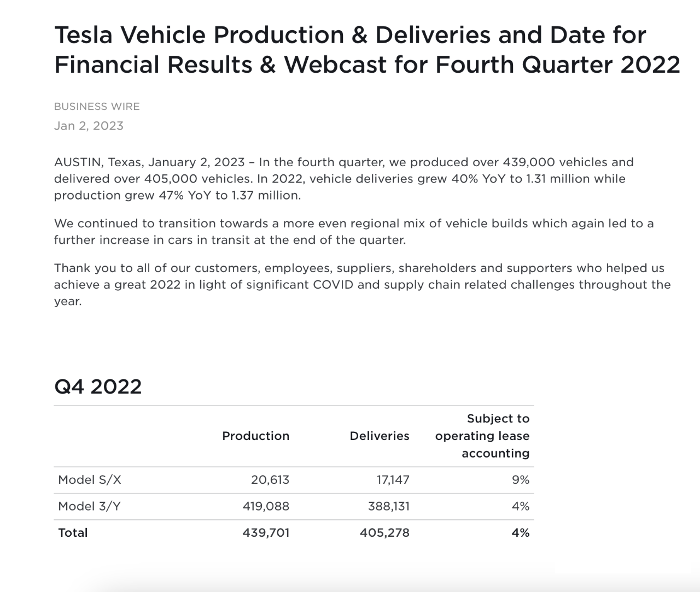Click the Deliveries column header
Screen dimensions: 700x592
click(380, 436)
